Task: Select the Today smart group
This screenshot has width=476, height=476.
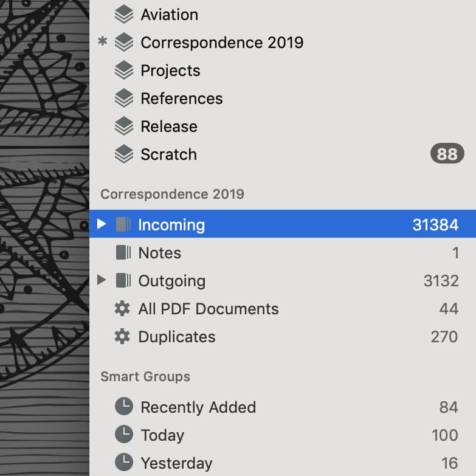Action: 283,435
